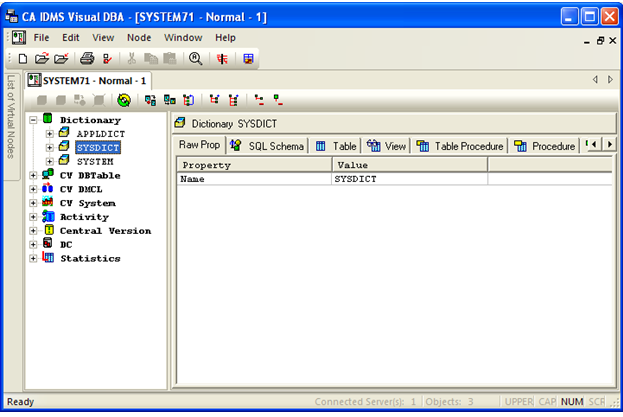Open the File menu

(41, 38)
